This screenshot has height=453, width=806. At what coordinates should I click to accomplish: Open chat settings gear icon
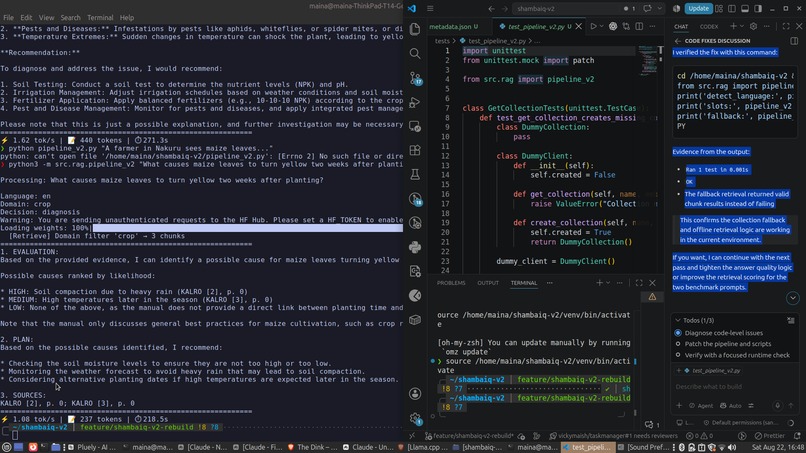[x=753, y=26]
